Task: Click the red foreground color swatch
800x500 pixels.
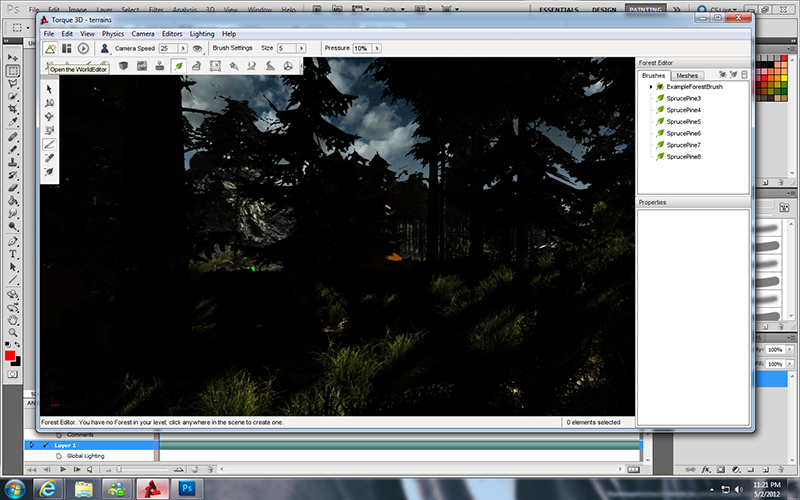Action: point(10,355)
